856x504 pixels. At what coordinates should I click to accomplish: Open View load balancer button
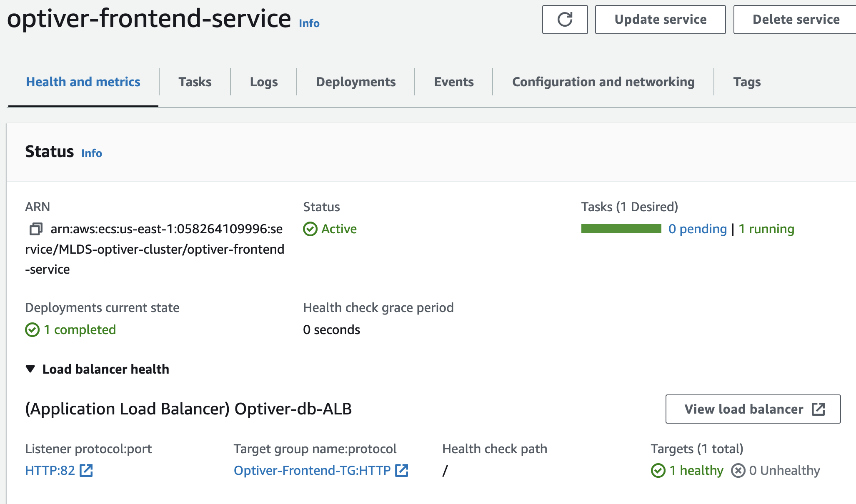coord(753,409)
